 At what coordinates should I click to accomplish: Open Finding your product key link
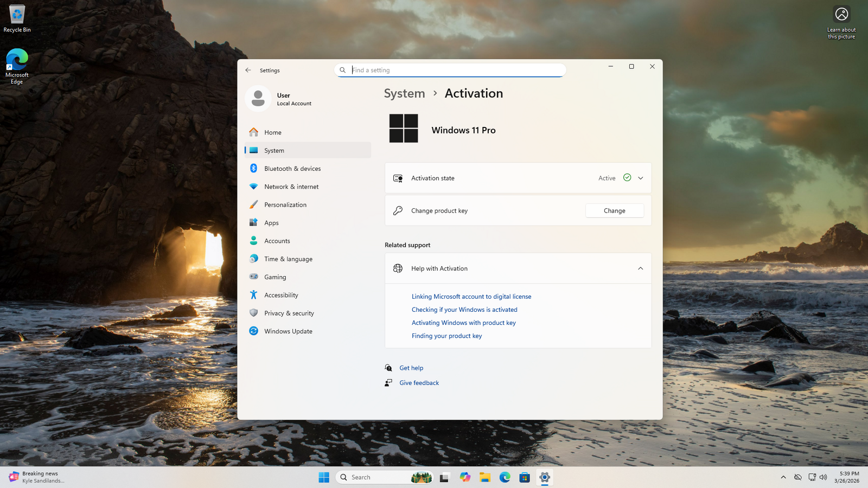[x=446, y=336]
